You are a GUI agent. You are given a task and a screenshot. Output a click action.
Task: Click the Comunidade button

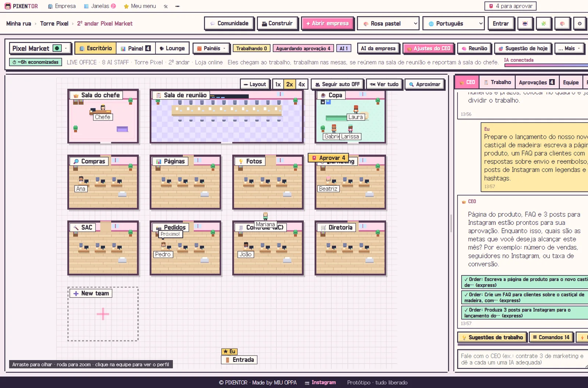229,24
